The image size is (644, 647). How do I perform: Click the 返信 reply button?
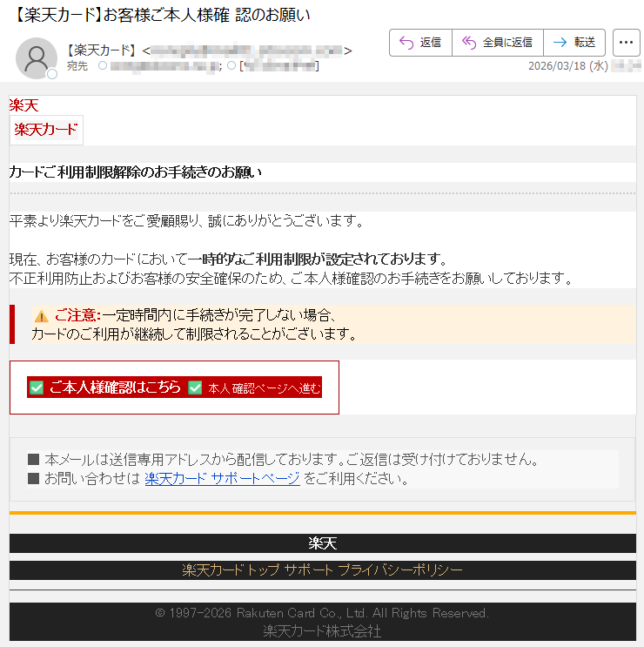pos(420,43)
